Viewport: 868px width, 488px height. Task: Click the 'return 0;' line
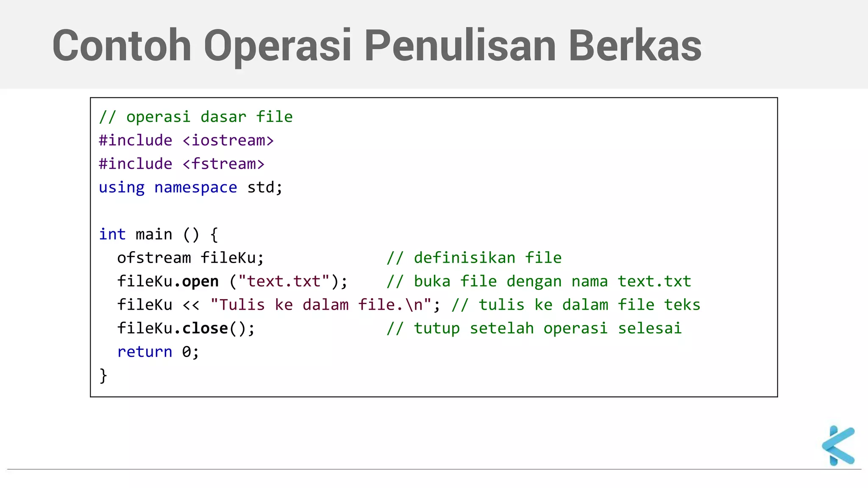click(x=158, y=352)
